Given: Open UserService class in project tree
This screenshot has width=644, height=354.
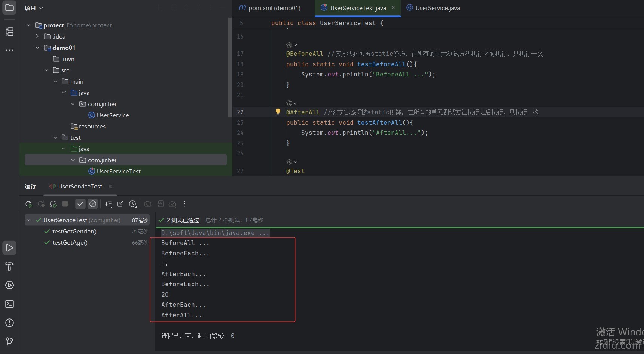Looking at the screenshot, I should (113, 115).
